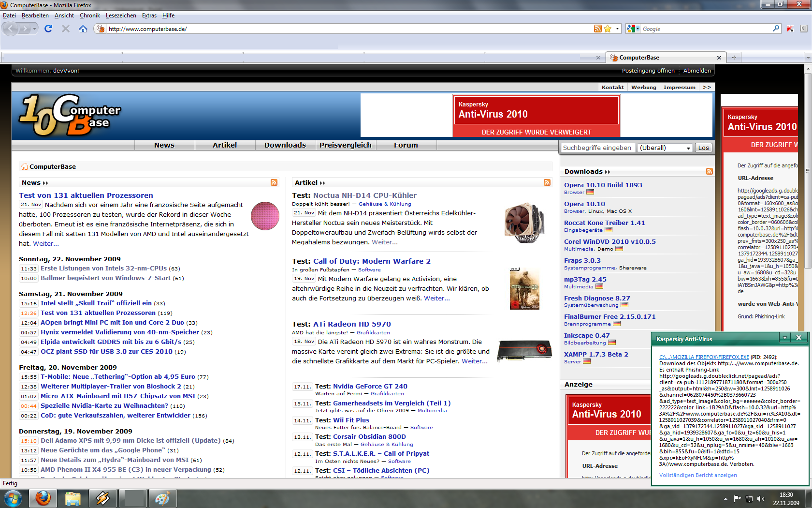Open the Datei menu

[9, 15]
